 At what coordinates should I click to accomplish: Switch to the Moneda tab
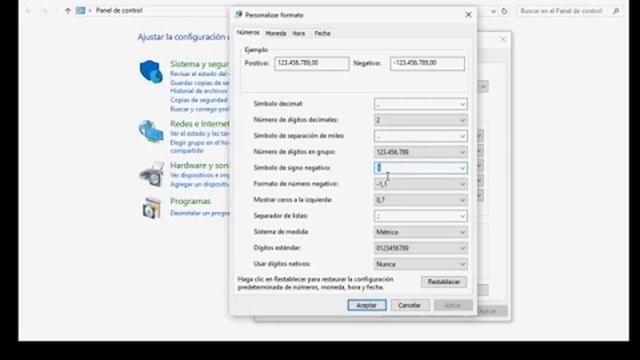pyautogui.click(x=276, y=33)
